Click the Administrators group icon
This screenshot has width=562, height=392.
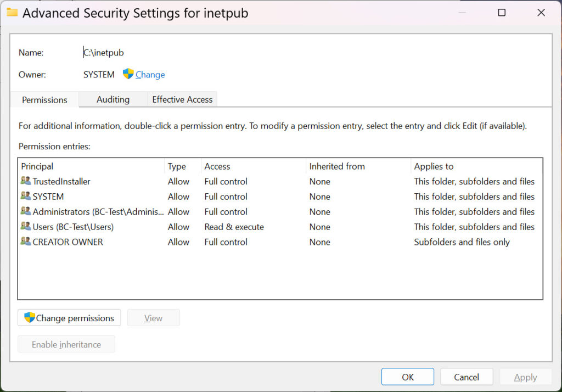[x=25, y=211]
